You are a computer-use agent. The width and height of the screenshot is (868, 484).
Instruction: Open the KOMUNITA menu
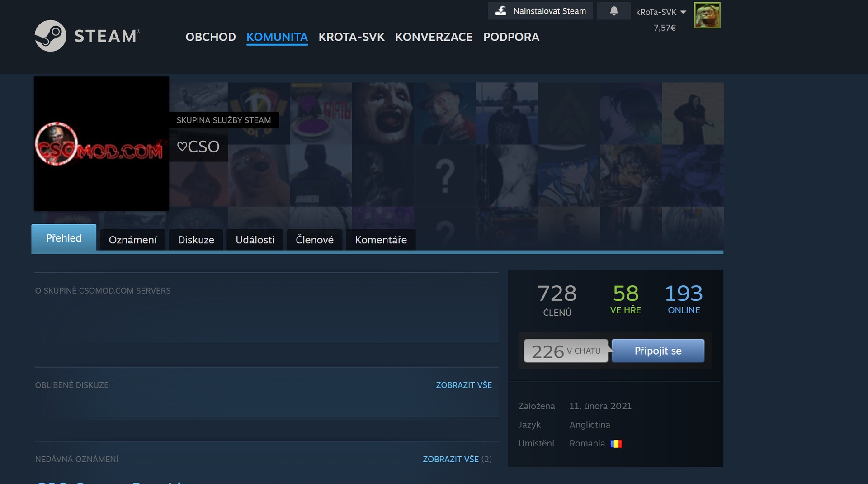tap(277, 37)
